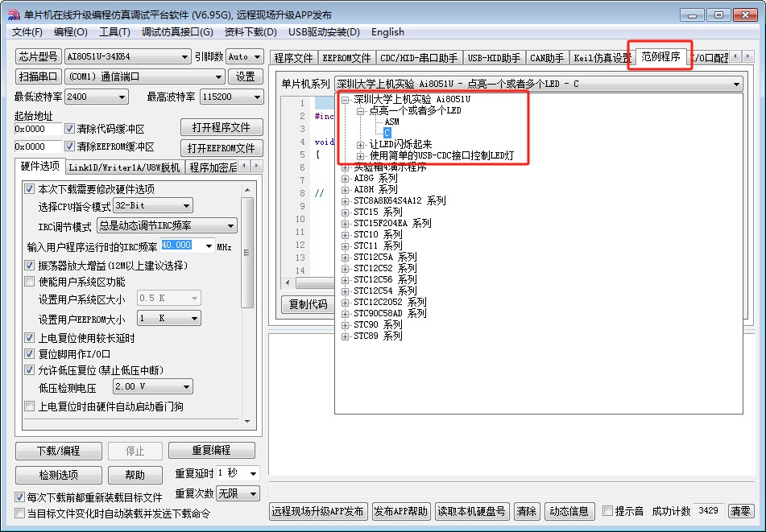Select ASM under 点亮一个或者多个LED
The width and height of the screenshot is (766, 532).
[391, 122]
